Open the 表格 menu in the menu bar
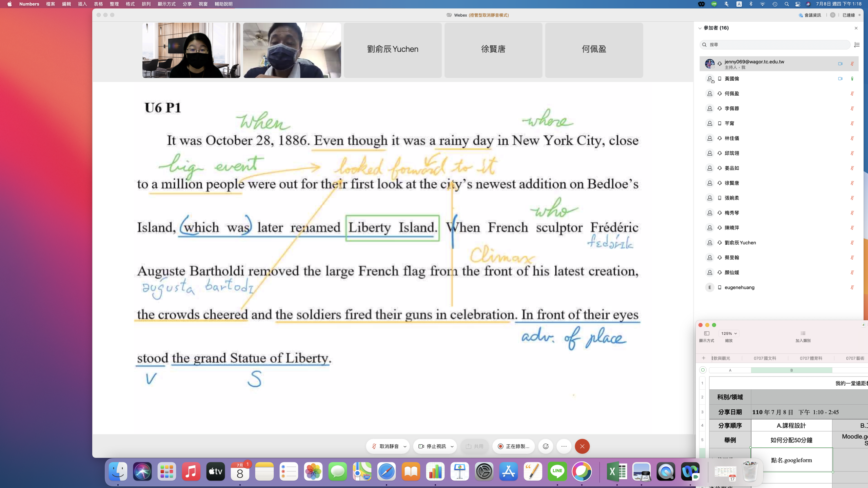Viewport: 868px width, 488px height. [x=98, y=4]
